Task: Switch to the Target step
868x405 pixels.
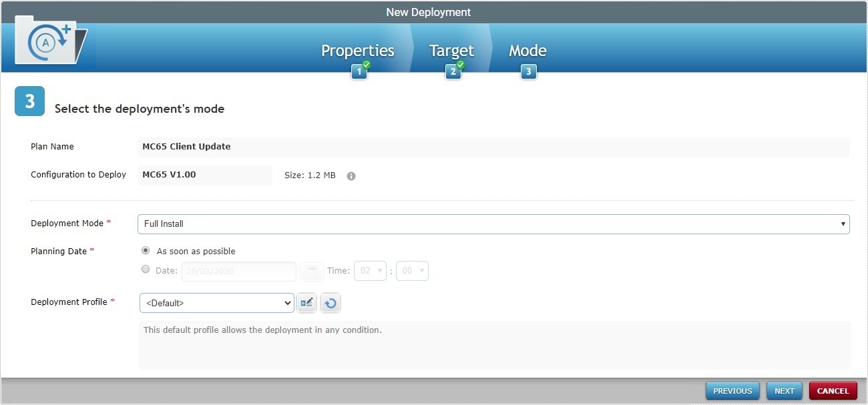Action: [x=451, y=50]
